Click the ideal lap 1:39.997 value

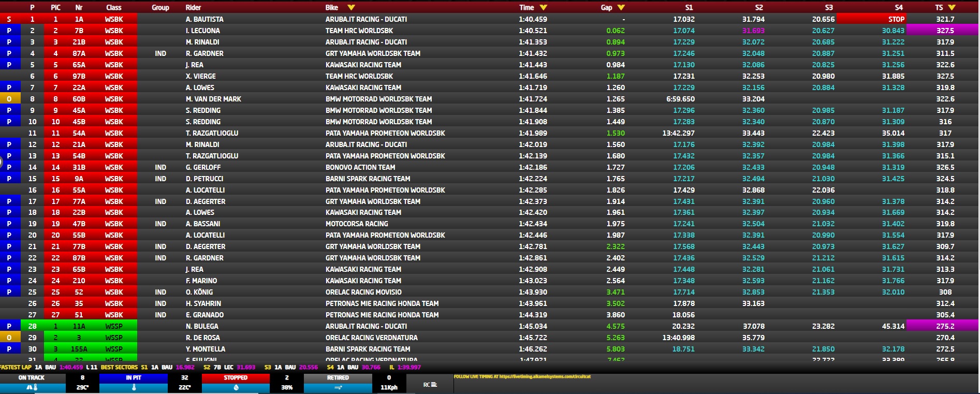[408, 367]
